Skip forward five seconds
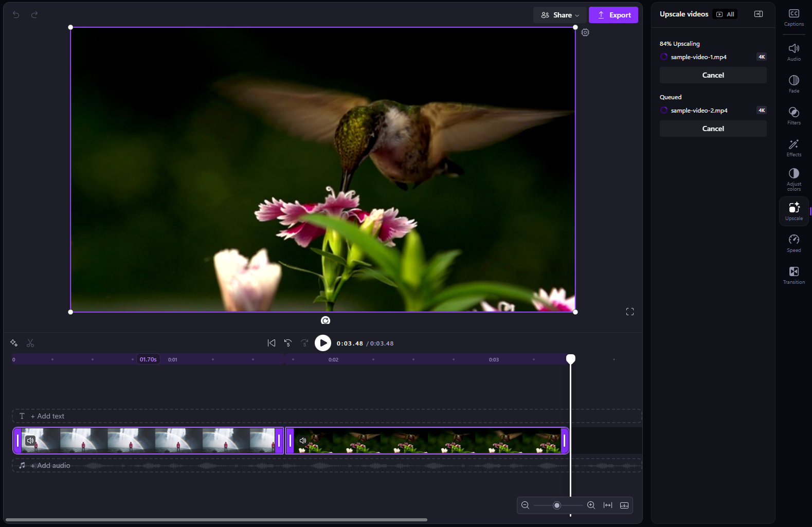Viewport: 812px width, 527px height. tap(304, 343)
